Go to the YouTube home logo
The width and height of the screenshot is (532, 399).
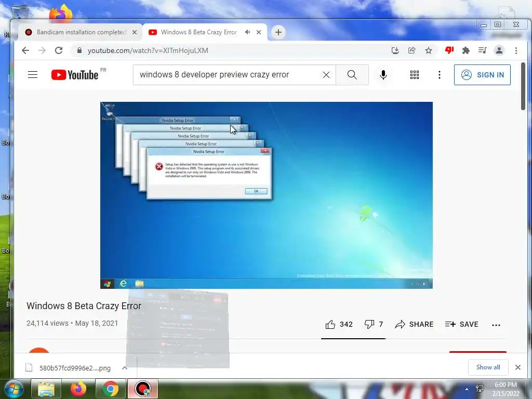coord(75,75)
